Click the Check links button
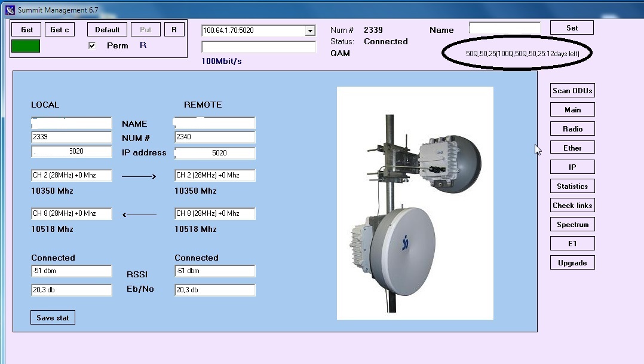The image size is (644, 364). click(572, 205)
